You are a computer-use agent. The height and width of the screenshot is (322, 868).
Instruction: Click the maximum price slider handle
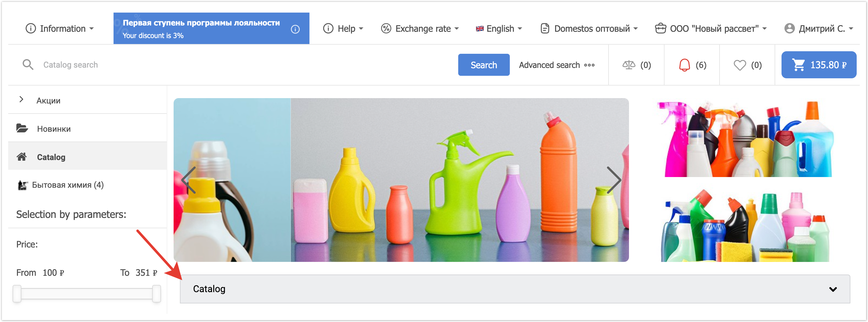point(156,294)
